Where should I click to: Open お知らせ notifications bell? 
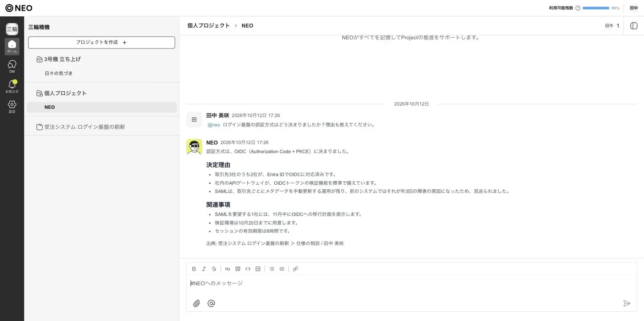click(x=12, y=87)
